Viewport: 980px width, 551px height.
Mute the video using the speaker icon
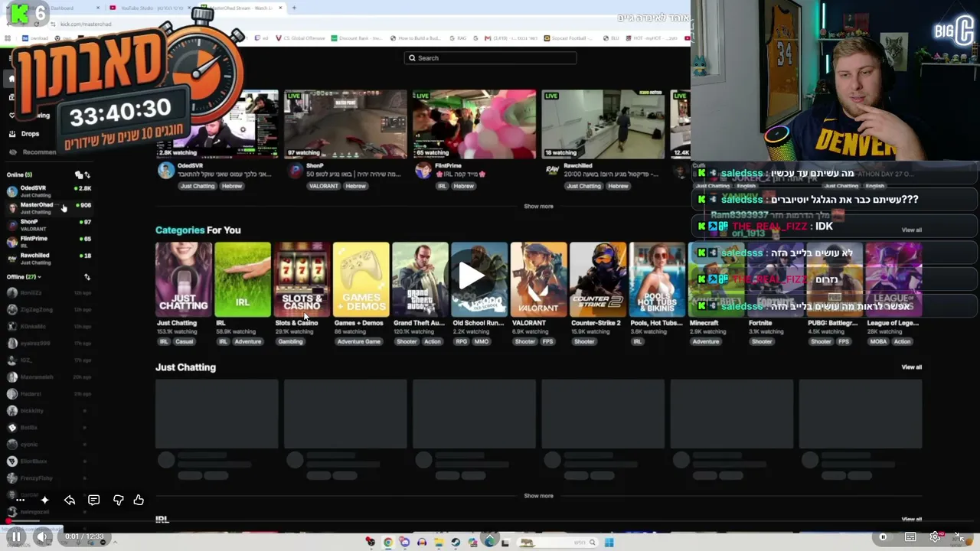click(x=43, y=536)
